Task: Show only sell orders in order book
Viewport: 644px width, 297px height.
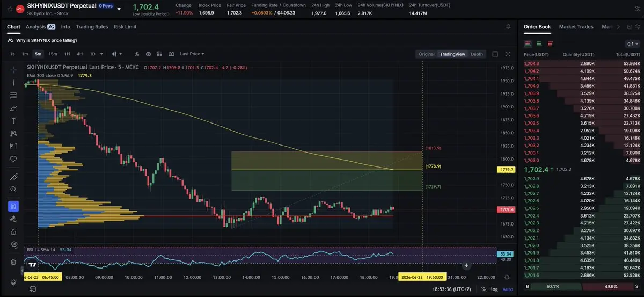Action: 551,44
